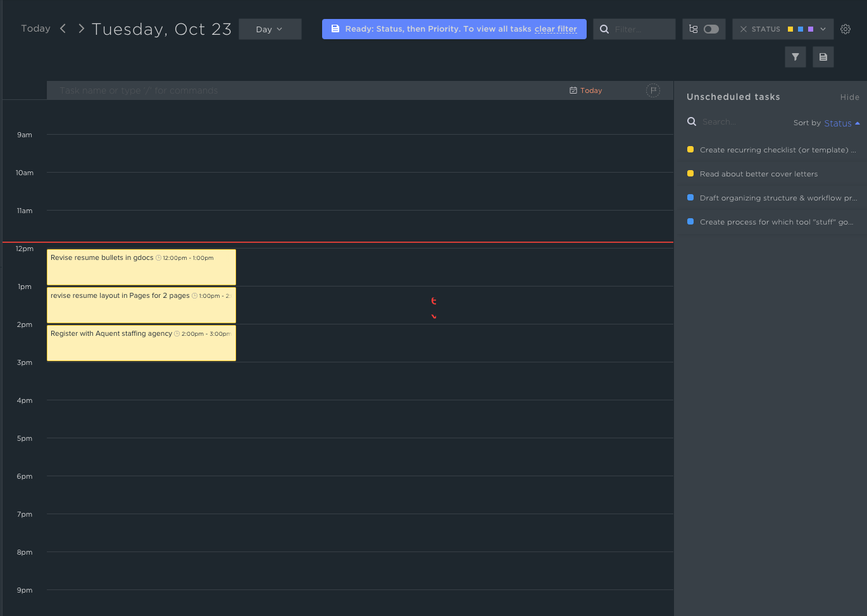The width and height of the screenshot is (867, 616).
Task: Open the Day view dropdown
Action: click(x=270, y=29)
